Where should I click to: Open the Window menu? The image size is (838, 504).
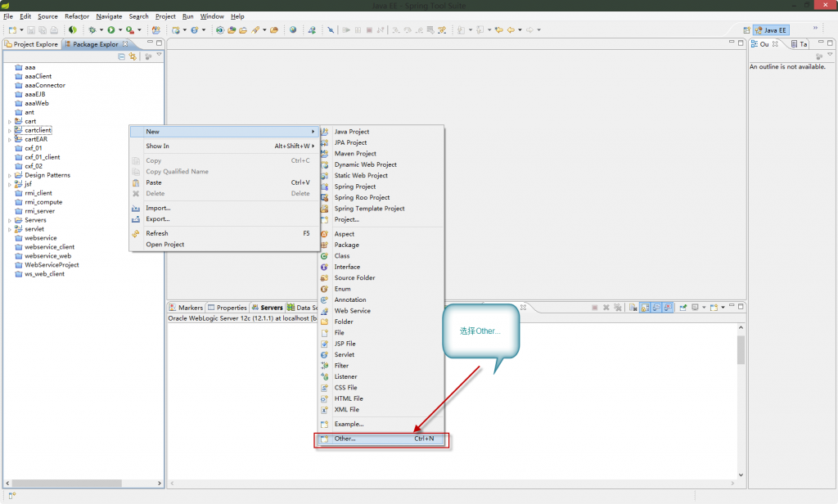[x=212, y=16]
